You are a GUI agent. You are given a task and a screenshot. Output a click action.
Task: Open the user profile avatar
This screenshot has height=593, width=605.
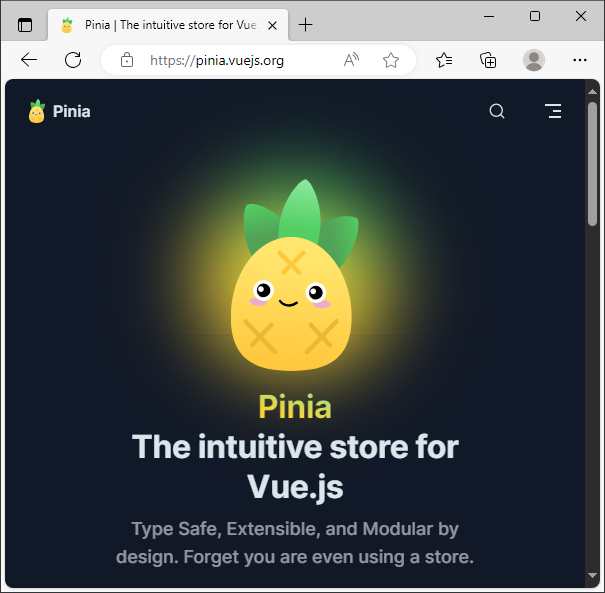534,60
